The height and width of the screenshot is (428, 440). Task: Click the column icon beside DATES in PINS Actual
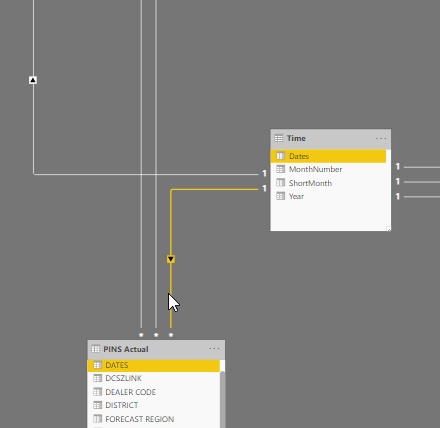97,365
